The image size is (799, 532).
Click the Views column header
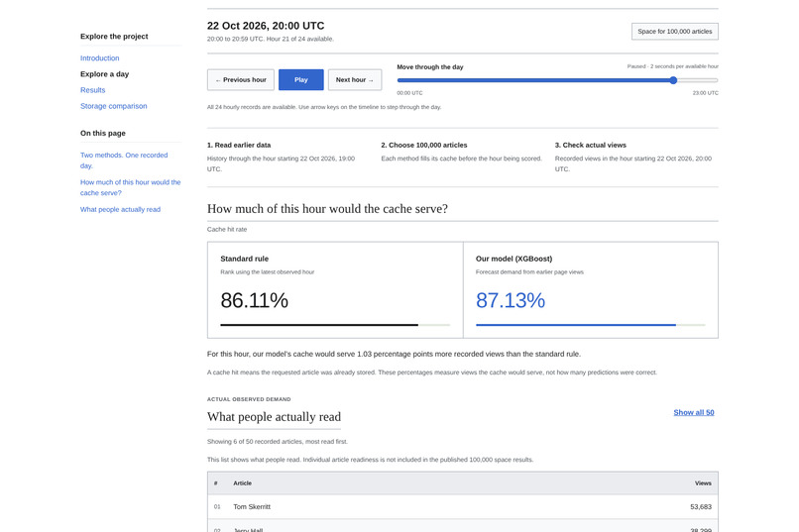[703, 483]
